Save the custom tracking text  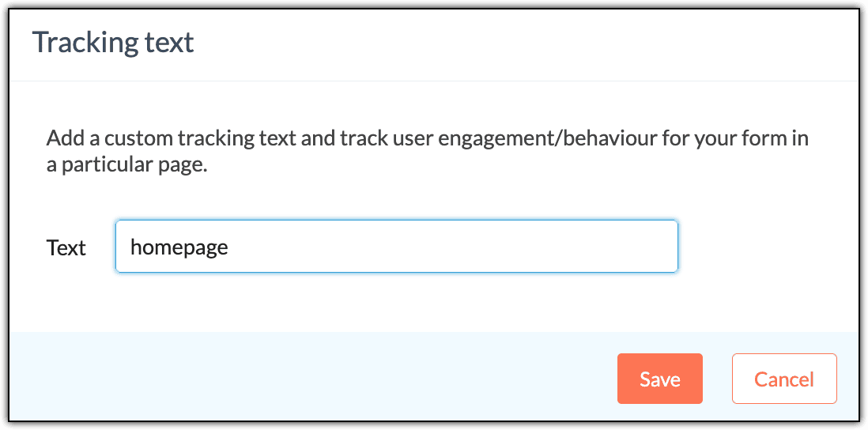(x=659, y=379)
